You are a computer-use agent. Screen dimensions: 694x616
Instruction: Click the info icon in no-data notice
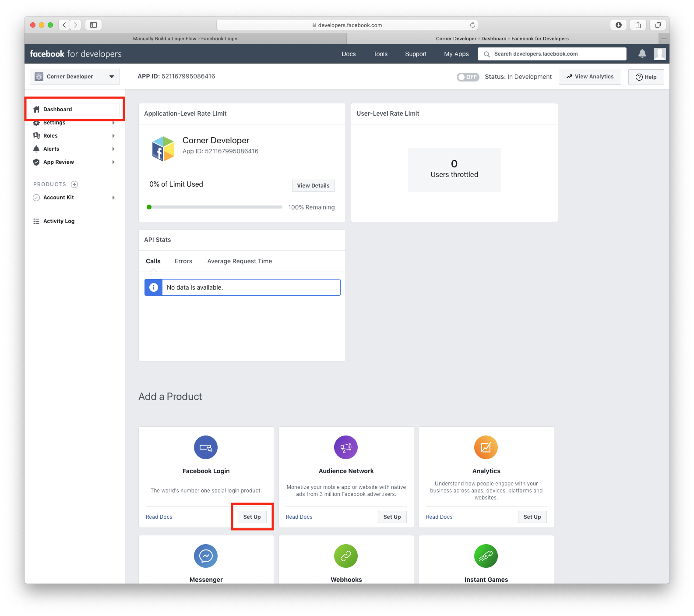(154, 287)
